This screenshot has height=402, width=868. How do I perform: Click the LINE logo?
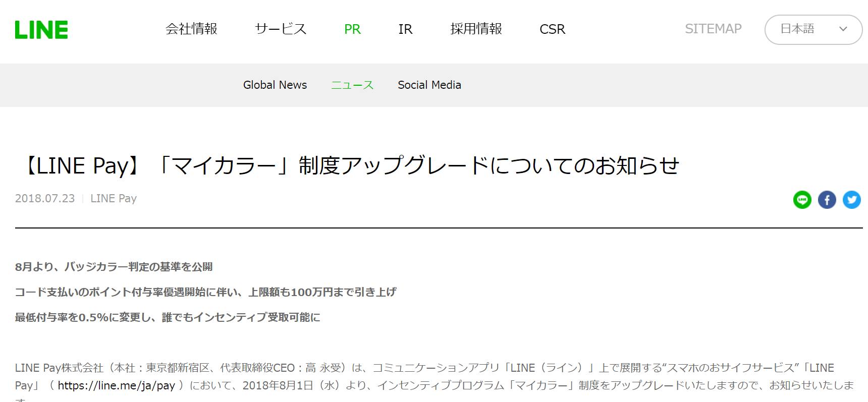[41, 30]
